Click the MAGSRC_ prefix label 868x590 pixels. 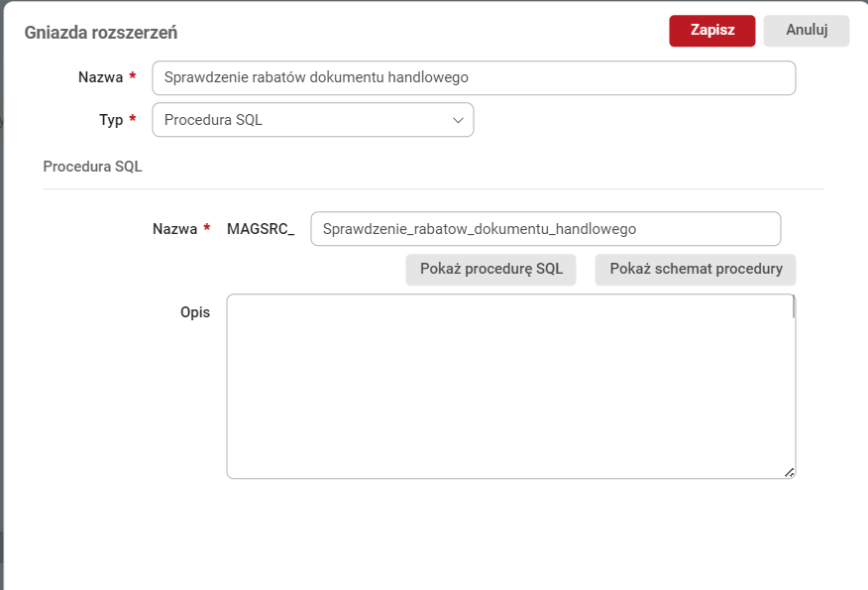(x=261, y=228)
